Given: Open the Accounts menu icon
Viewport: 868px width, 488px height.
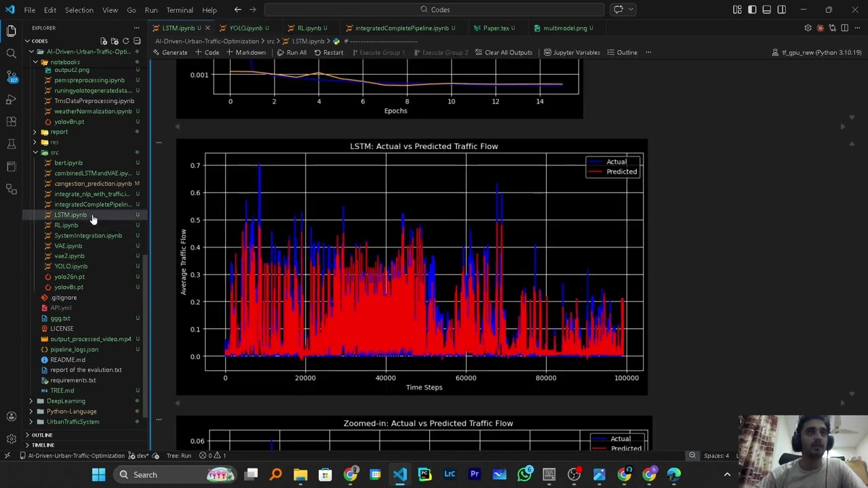Looking at the screenshot, I should coord(11,416).
